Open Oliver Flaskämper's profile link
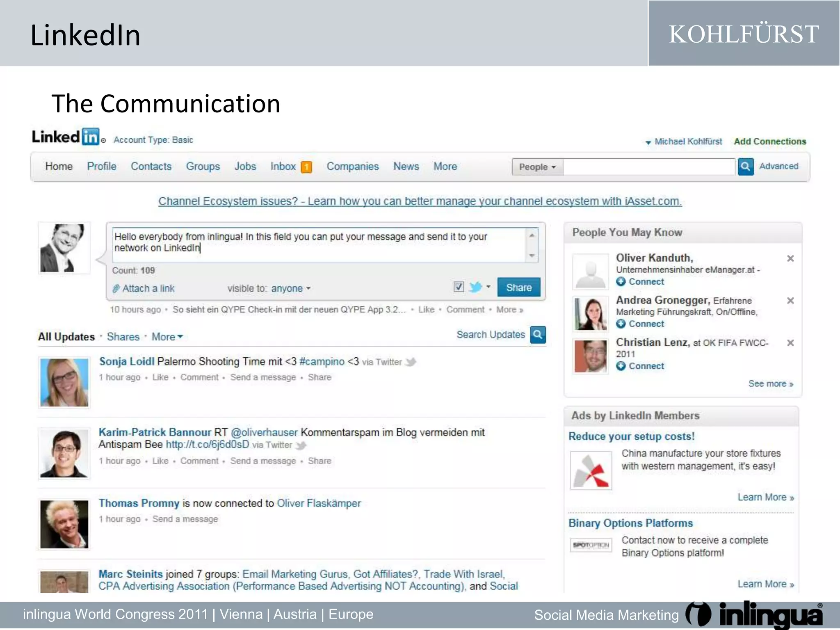The height and width of the screenshot is (630, 840). 319,503
